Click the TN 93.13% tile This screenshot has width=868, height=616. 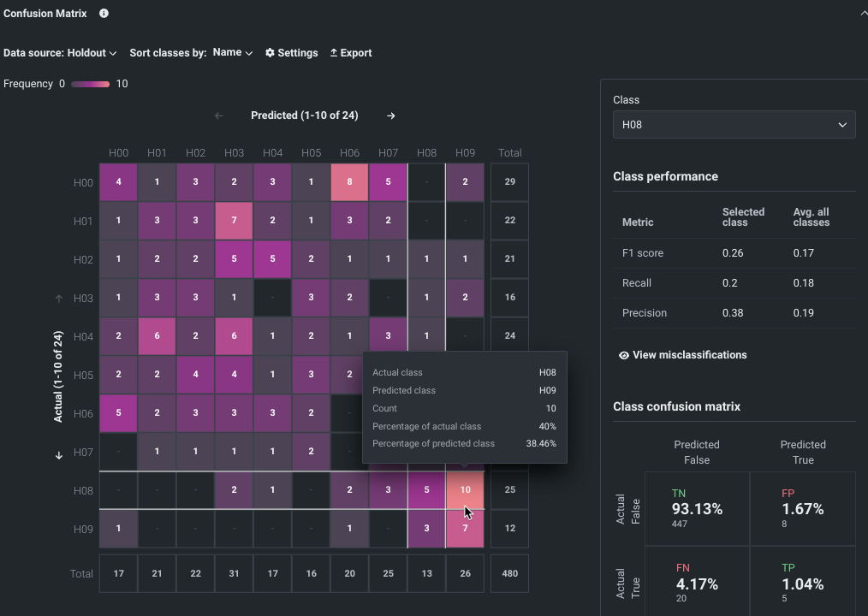click(696, 508)
